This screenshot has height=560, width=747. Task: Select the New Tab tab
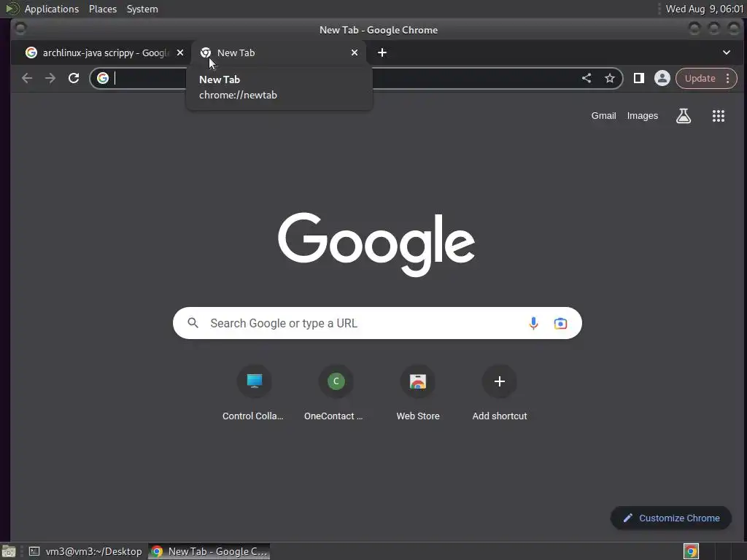point(279,52)
